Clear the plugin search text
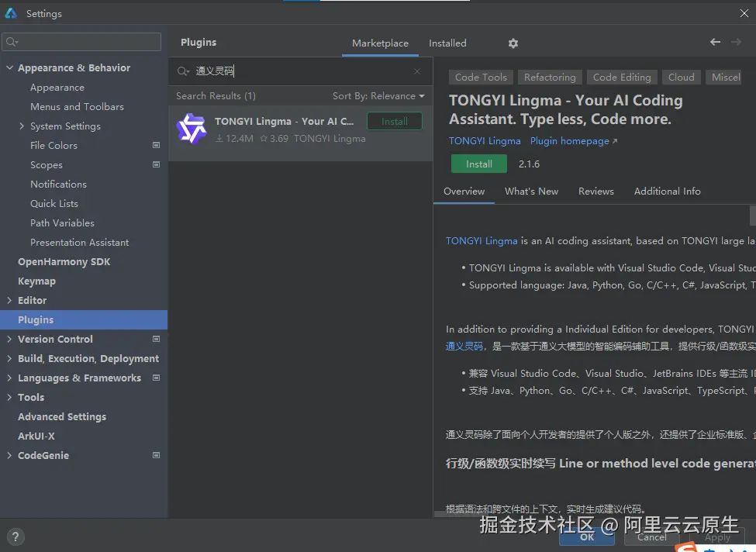 [x=417, y=71]
